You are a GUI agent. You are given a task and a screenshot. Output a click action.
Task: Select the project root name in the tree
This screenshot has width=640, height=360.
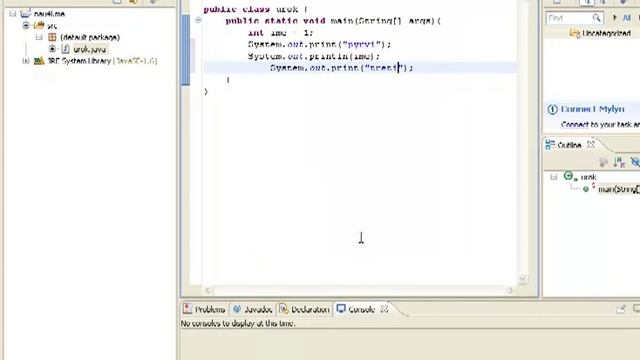coord(49,13)
